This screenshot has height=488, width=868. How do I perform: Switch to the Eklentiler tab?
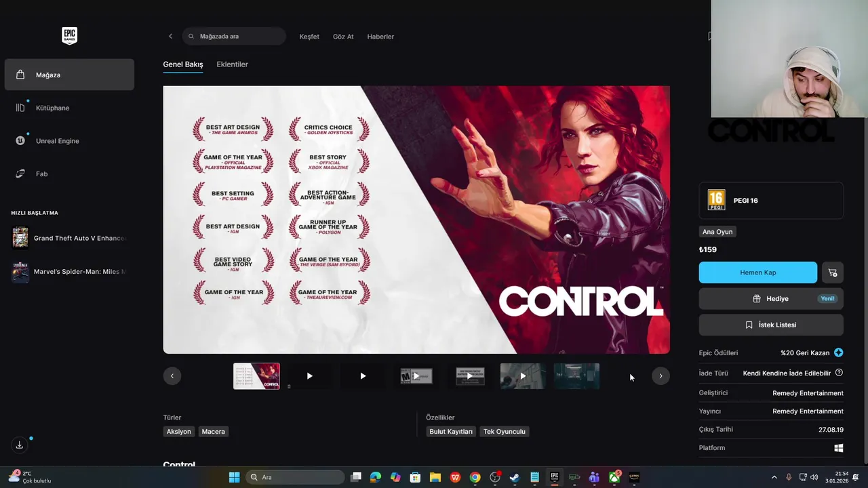coord(232,64)
